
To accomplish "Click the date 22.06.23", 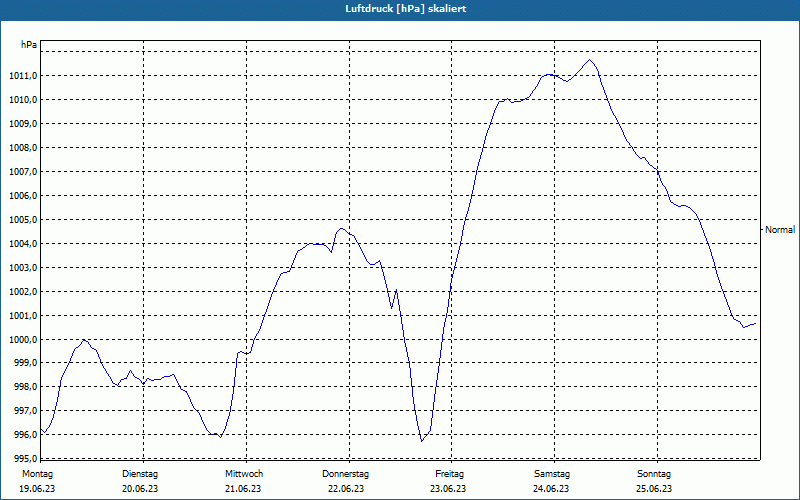I will click(346, 489).
